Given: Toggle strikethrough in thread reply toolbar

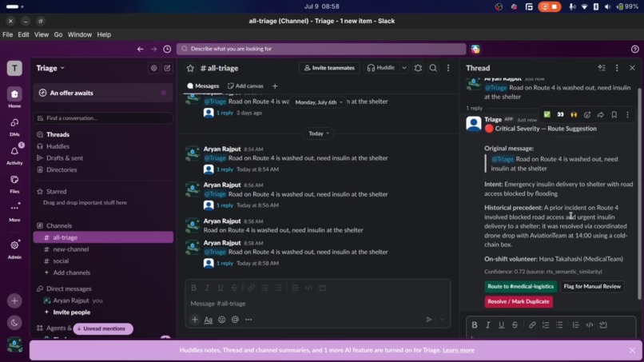Looking at the screenshot, I should (515, 325).
